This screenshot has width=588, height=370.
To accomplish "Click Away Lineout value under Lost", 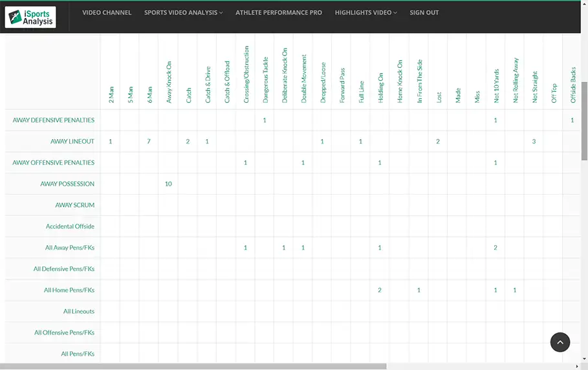I will [x=438, y=141].
